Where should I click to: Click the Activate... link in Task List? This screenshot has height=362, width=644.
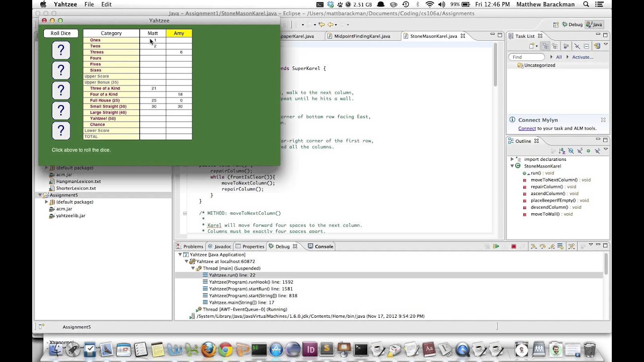[583, 57]
